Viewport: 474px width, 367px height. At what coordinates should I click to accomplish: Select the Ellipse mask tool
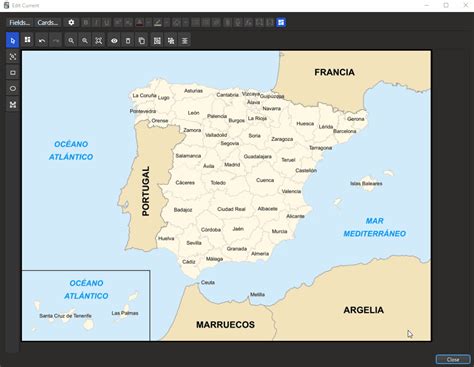click(13, 89)
